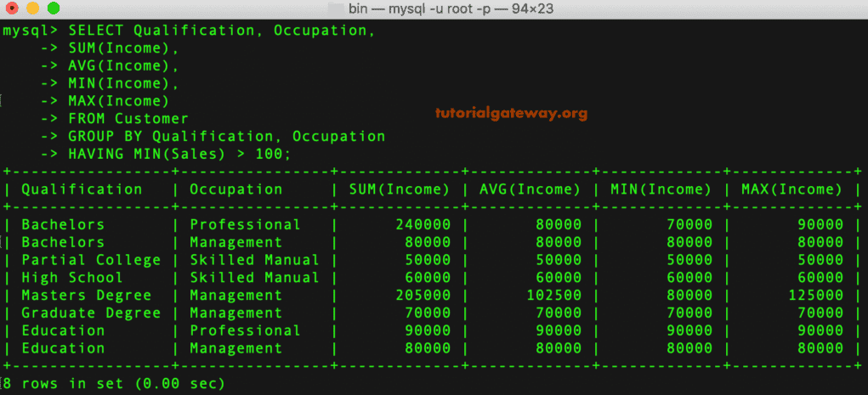Click the SUM(Income) column header
The width and height of the screenshot is (868, 395).
point(400,189)
